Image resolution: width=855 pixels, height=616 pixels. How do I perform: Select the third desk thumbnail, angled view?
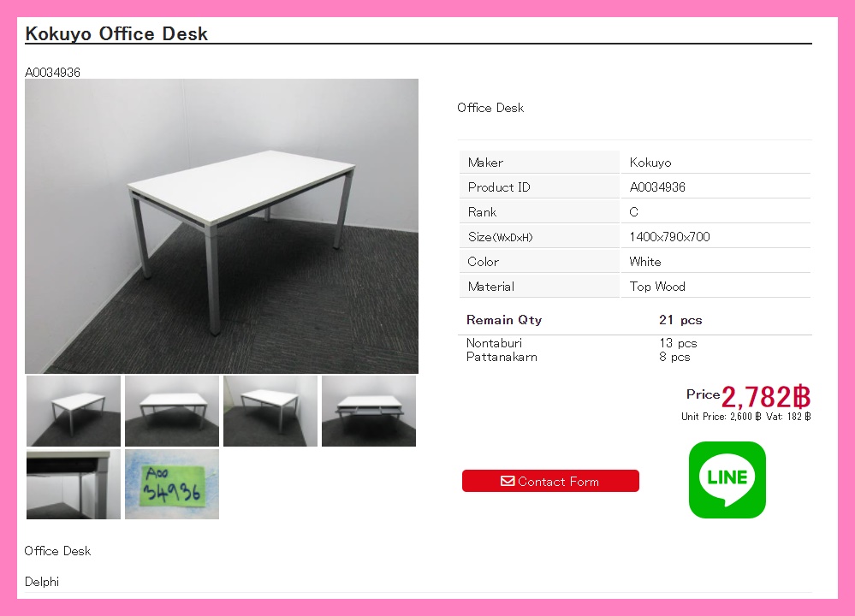(270, 411)
